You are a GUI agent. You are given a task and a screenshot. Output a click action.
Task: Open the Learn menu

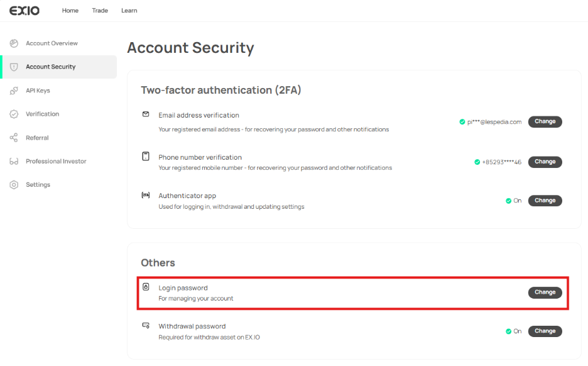coord(129,11)
